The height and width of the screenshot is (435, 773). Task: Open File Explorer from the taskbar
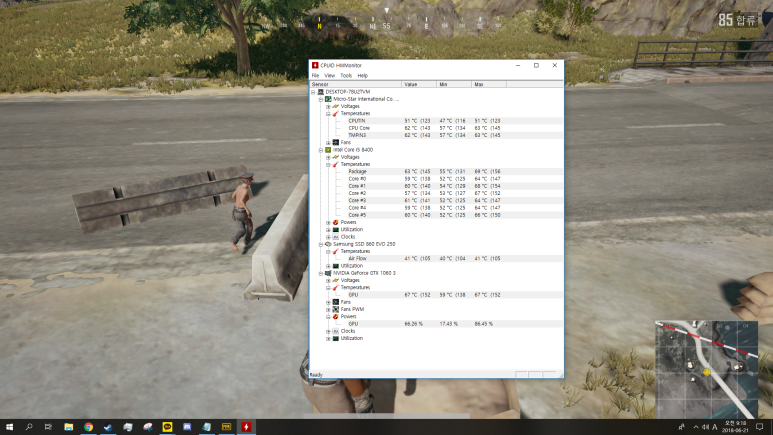pyautogui.click(x=68, y=427)
